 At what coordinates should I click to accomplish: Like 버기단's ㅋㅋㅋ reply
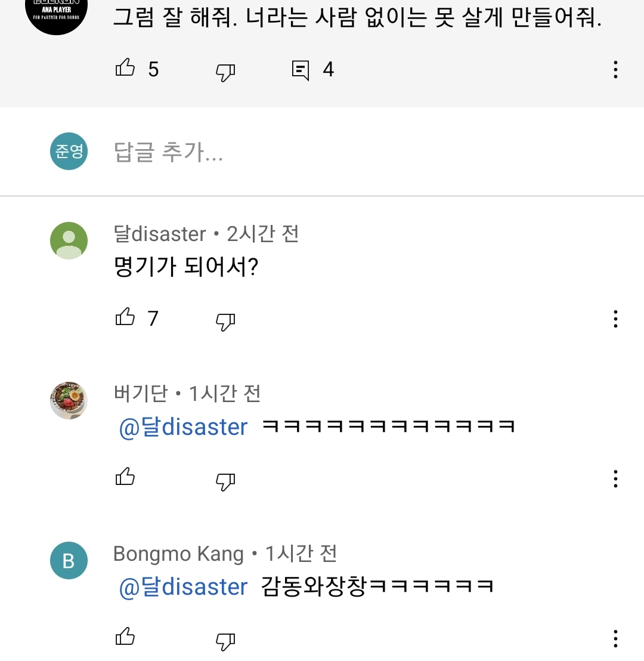[x=125, y=477]
